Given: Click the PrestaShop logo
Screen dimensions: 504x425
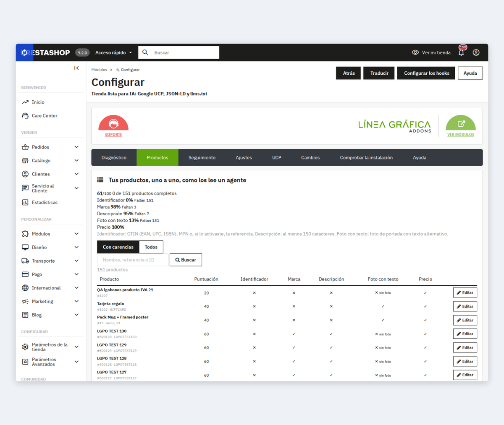Looking at the screenshot, I should click(45, 52).
